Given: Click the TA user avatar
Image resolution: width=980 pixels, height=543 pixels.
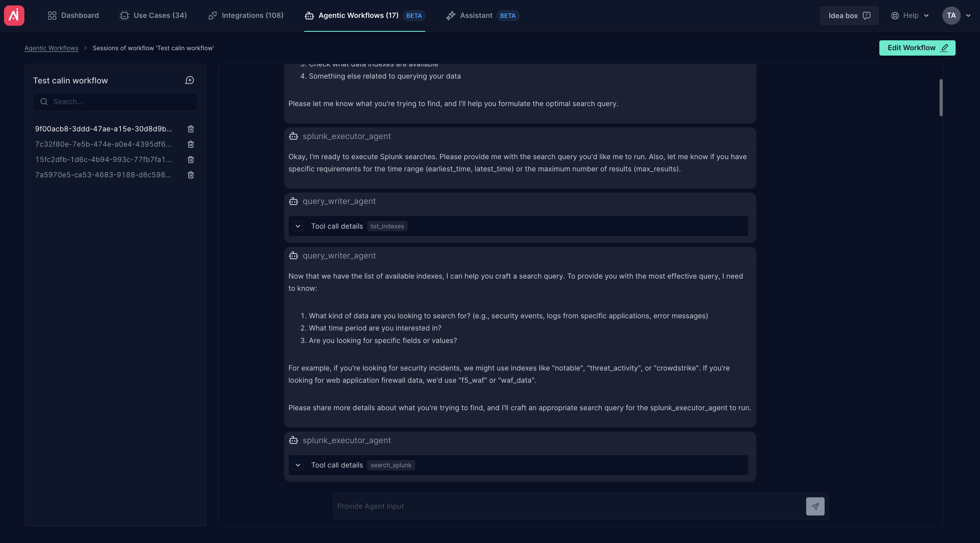Looking at the screenshot, I should click(x=951, y=16).
